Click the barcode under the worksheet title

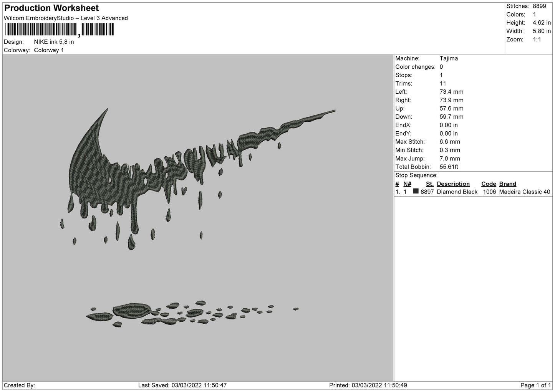coord(60,30)
